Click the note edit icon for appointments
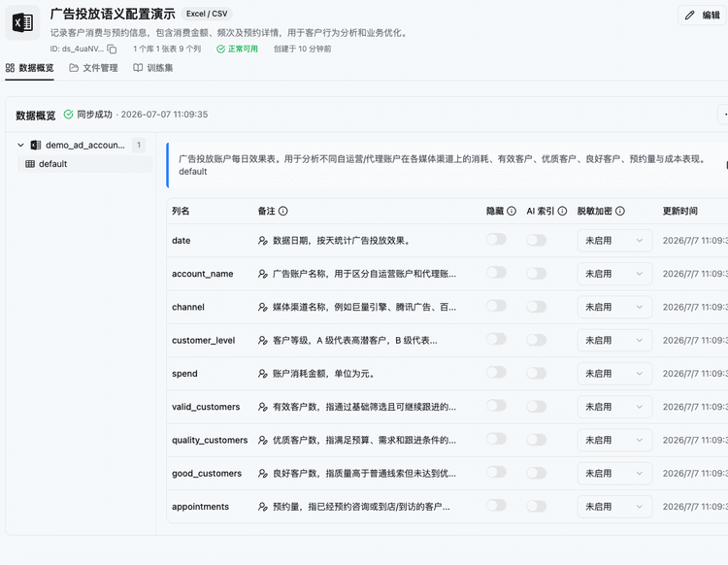Viewport: 728px width, 565px height. [x=263, y=507]
